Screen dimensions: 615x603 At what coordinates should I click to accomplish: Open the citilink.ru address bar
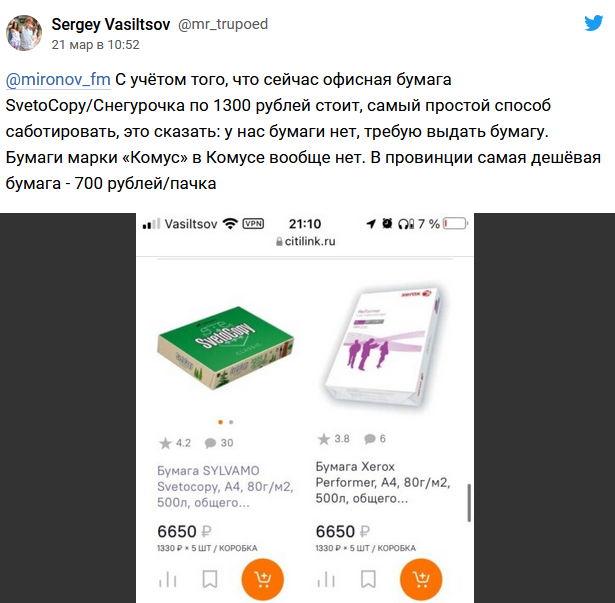pyautogui.click(x=306, y=241)
